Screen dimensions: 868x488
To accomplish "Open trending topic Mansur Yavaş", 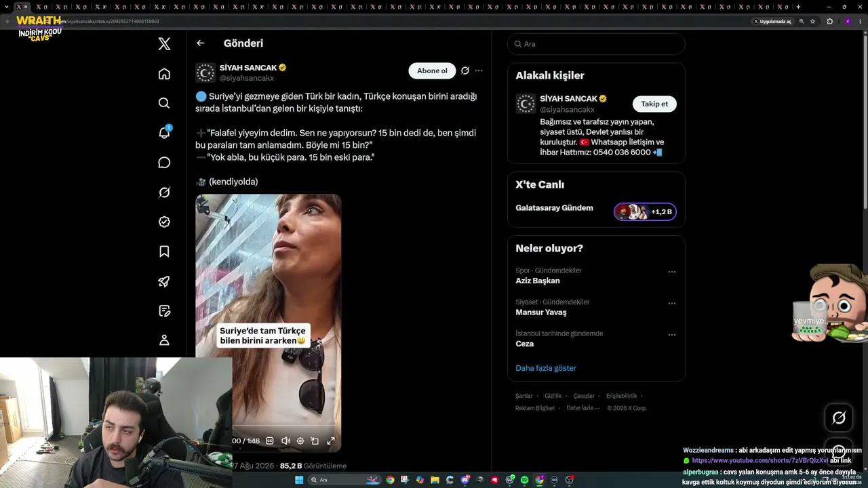I will pos(541,312).
